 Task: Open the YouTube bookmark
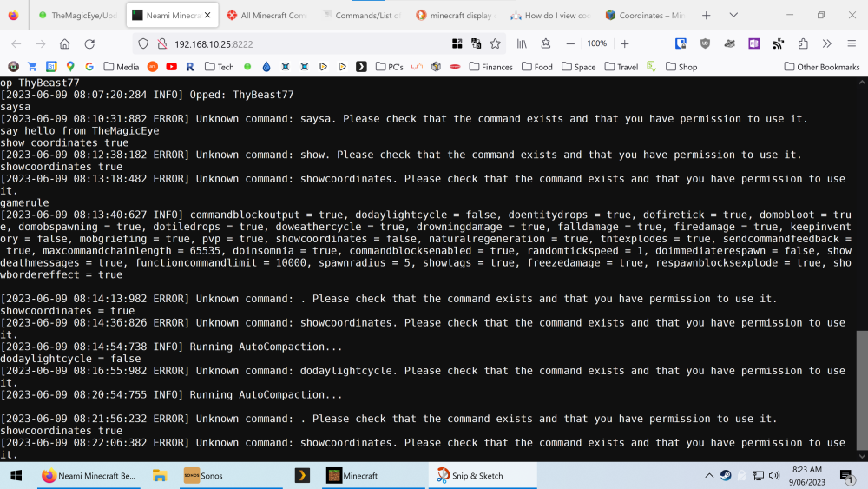click(x=172, y=67)
